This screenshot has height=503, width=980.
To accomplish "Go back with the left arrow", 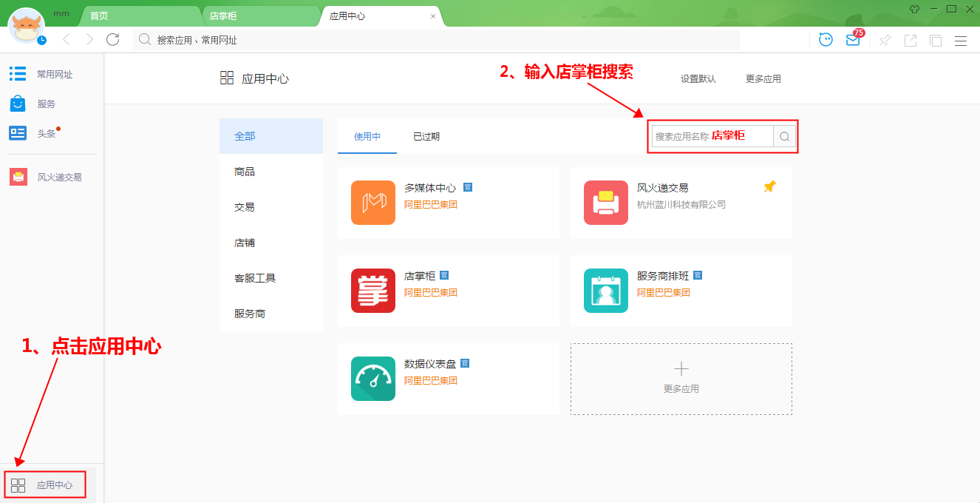I will point(66,40).
